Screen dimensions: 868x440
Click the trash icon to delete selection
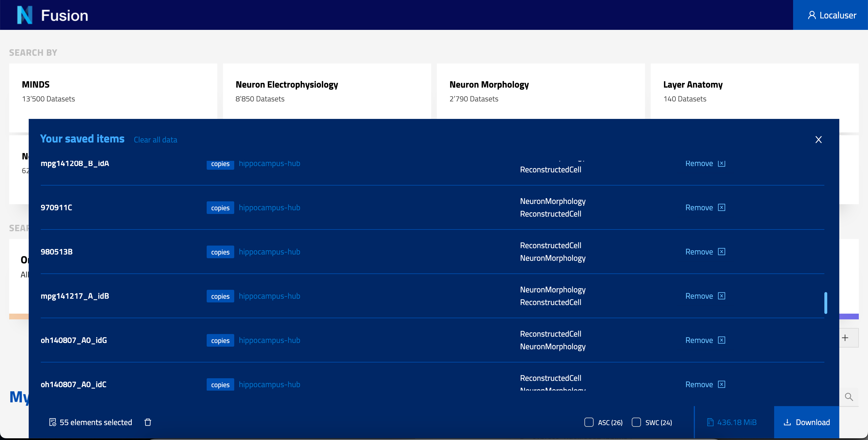tap(148, 422)
